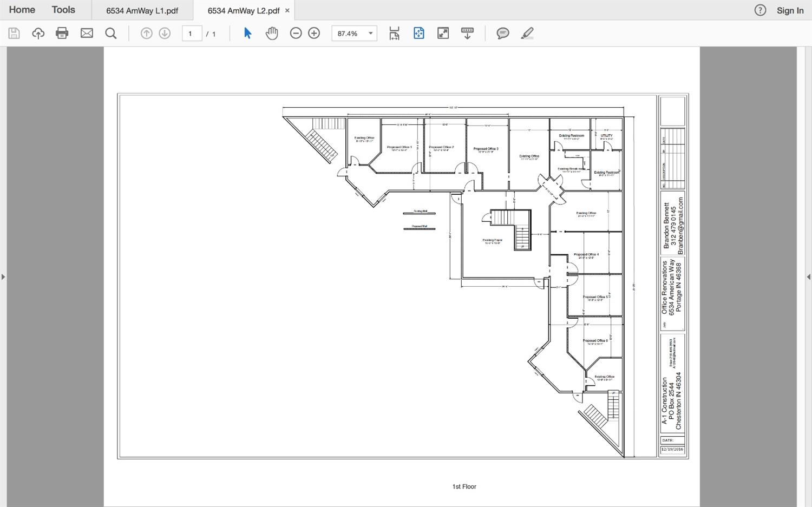812x507 pixels.
Task: Send file by email envelope icon
Action: tap(87, 34)
